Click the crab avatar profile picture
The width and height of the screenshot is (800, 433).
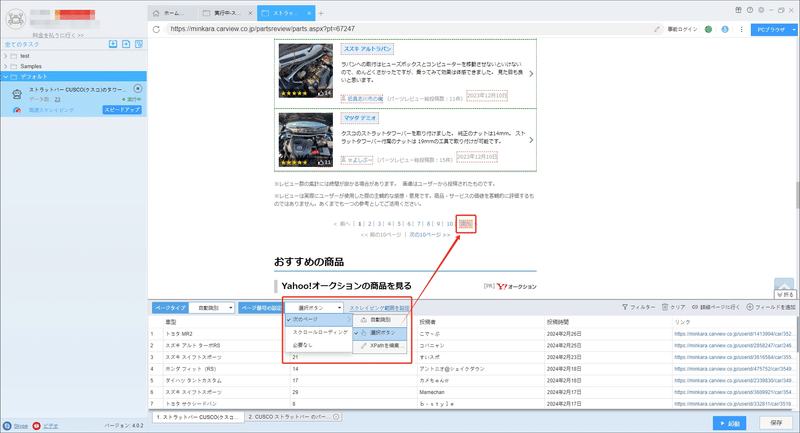tap(16, 19)
